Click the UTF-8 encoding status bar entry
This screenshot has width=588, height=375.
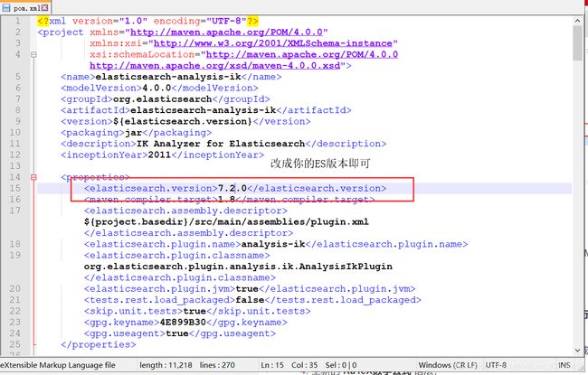coord(496,365)
